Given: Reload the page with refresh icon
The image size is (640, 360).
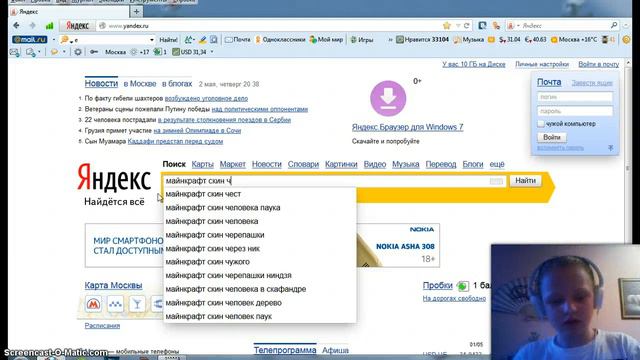Looking at the screenshot, I should coord(467,26).
